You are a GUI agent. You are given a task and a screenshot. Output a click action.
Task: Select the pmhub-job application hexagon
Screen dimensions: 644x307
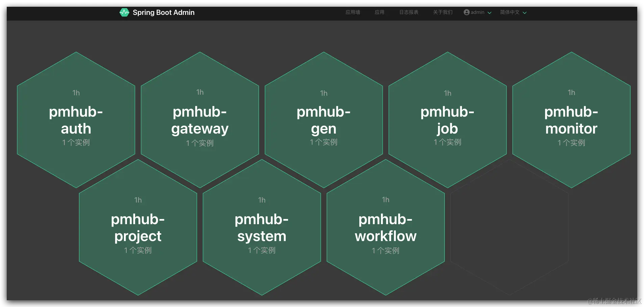(x=447, y=120)
